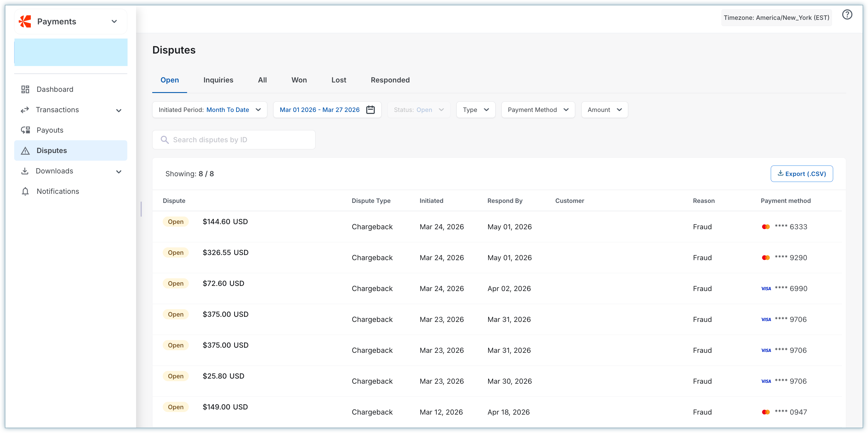Expand the Transactions submenu chevron

point(118,111)
